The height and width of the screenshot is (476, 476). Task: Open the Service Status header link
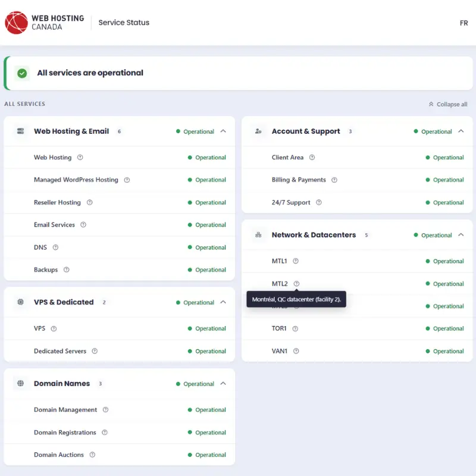(x=124, y=23)
